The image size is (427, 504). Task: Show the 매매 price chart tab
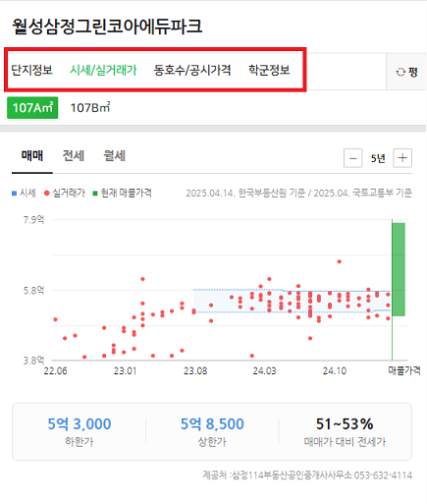[x=32, y=156]
